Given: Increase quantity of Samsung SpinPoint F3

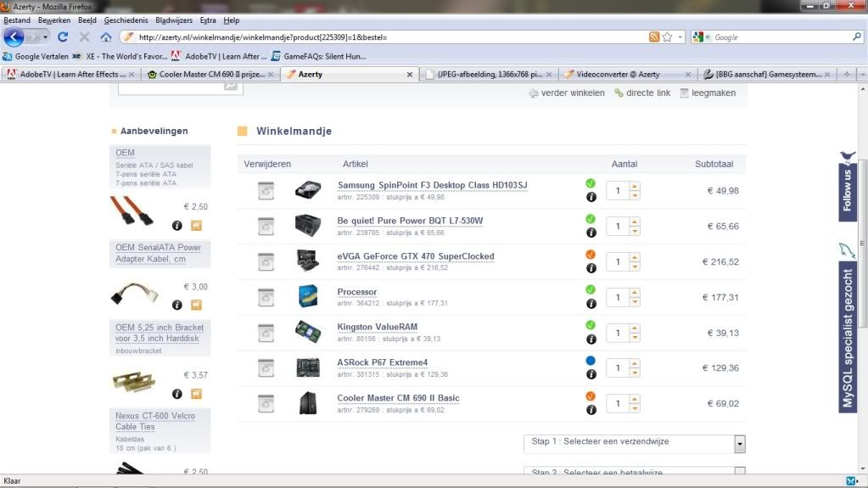Looking at the screenshot, I should [x=635, y=186].
